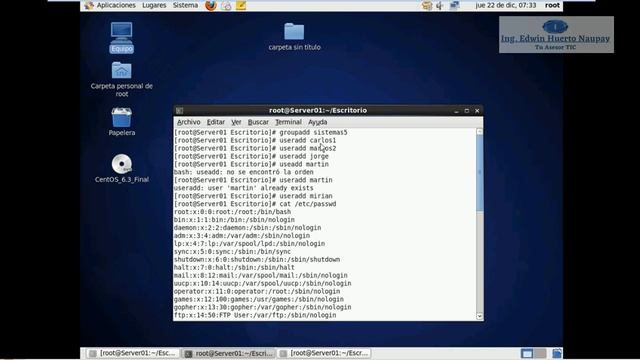Maximize the terminal window

click(x=467, y=111)
